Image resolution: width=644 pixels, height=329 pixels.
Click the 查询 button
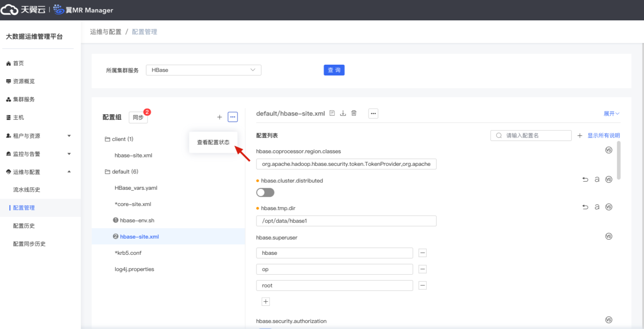tap(334, 70)
